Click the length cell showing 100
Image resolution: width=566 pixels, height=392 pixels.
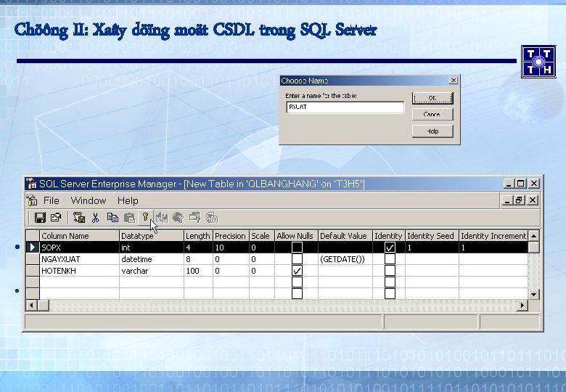coord(198,270)
